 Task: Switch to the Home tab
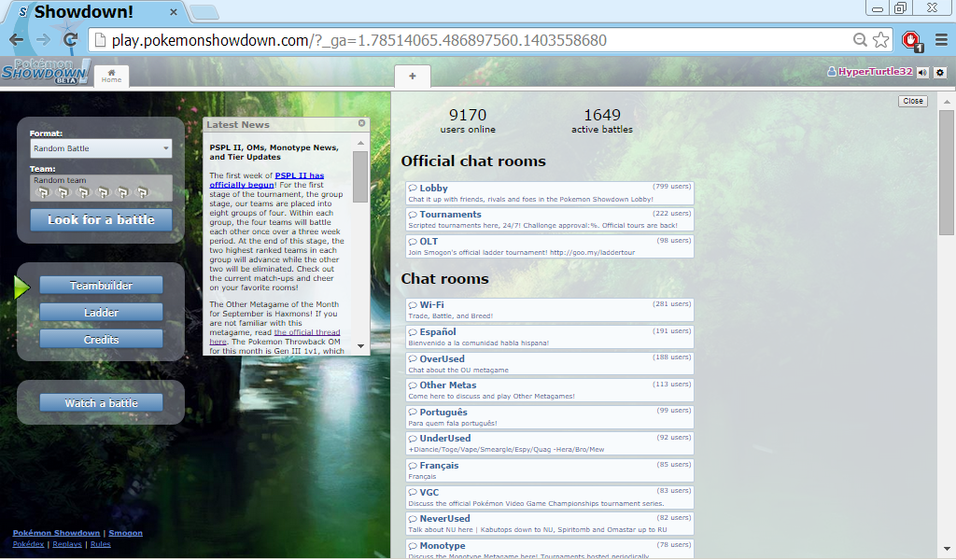pos(111,77)
